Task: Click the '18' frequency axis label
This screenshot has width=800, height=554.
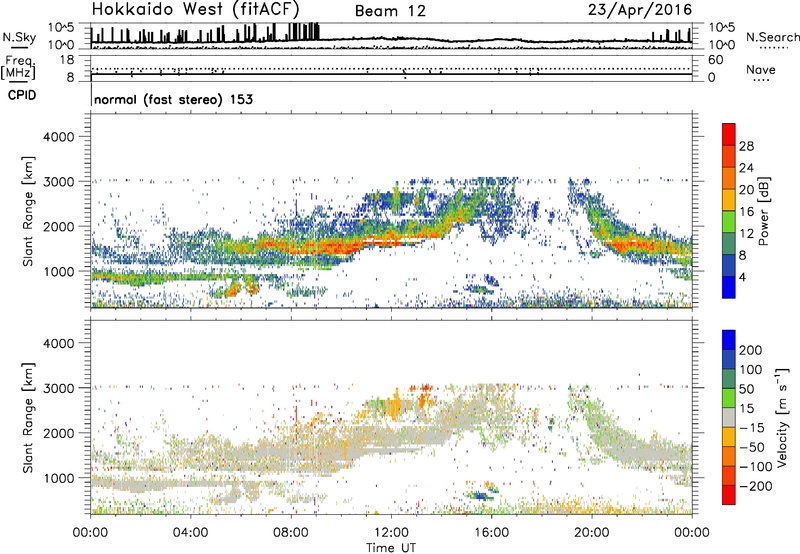Action: (x=67, y=60)
